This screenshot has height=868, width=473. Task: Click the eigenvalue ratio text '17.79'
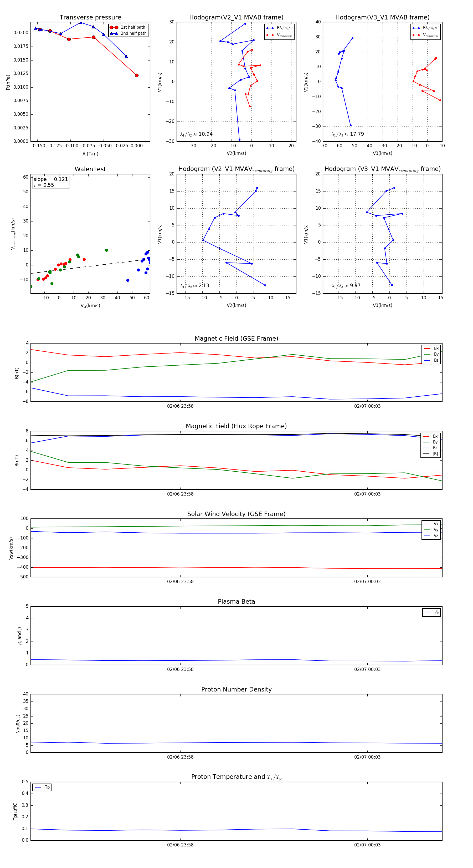pos(357,134)
